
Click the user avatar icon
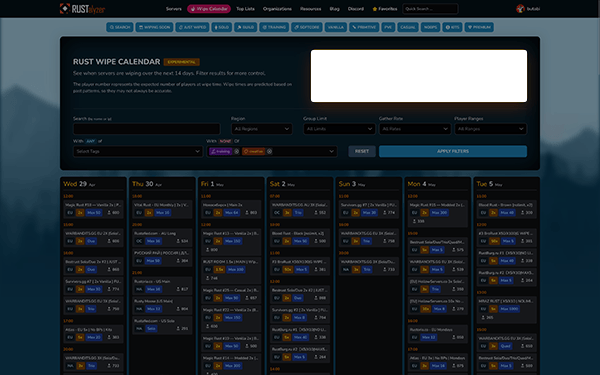(x=520, y=9)
